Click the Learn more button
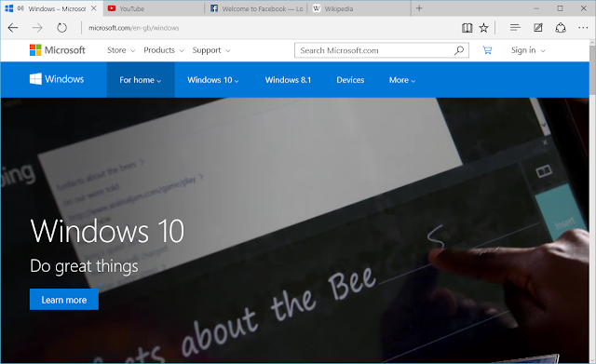This screenshot has width=596, height=364. (64, 300)
